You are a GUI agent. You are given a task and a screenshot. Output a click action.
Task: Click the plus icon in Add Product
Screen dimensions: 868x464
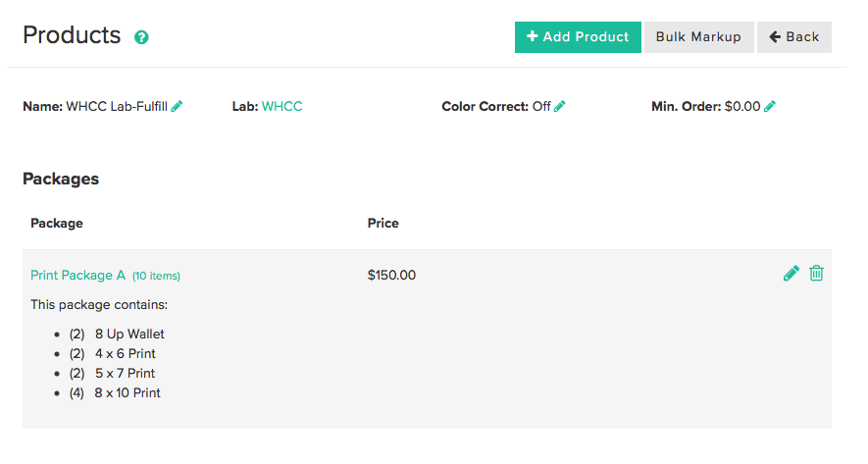point(532,36)
